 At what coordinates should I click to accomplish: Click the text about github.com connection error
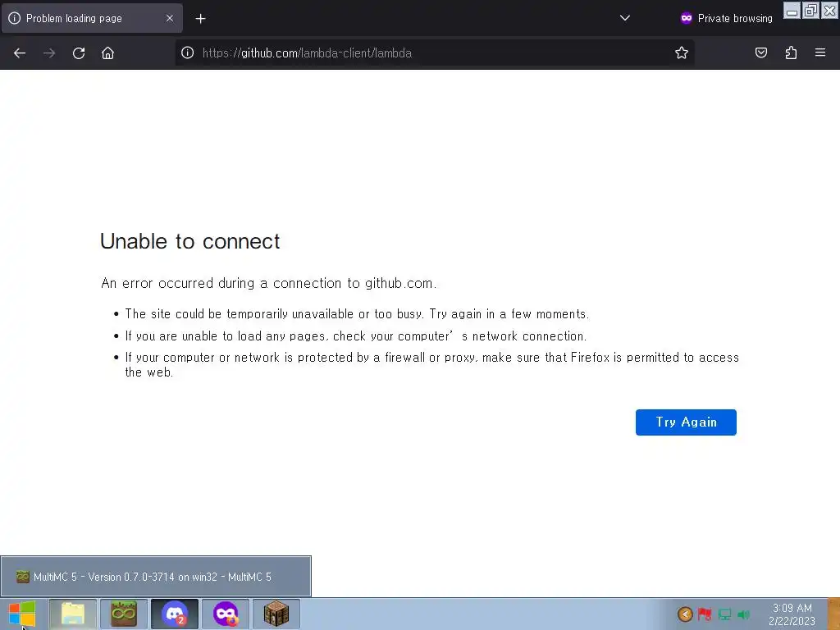(x=268, y=283)
